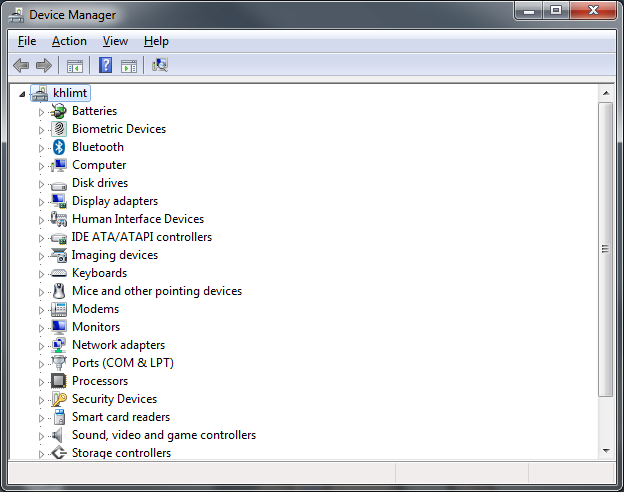Select the Modems label

[96, 309]
